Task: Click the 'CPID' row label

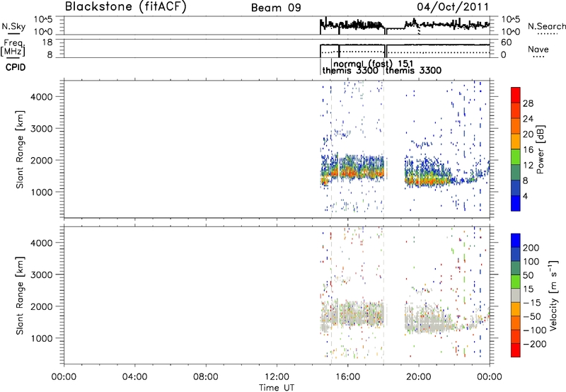Action: [x=16, y=67]
